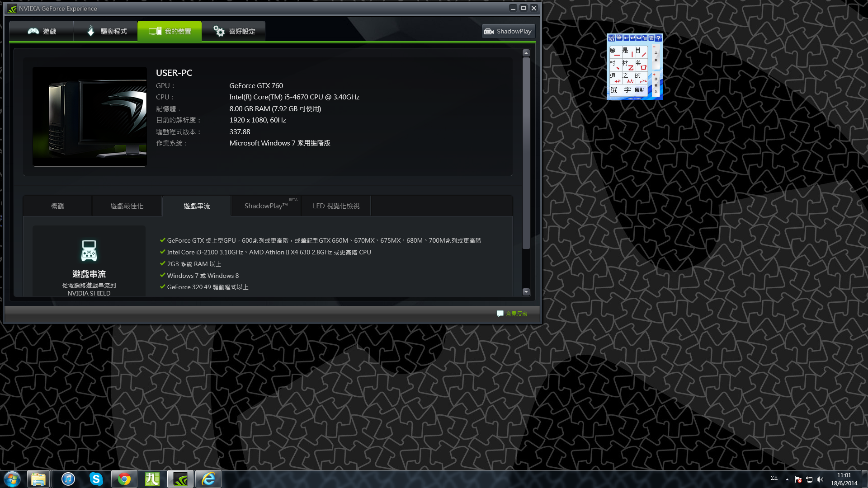Click the NVIDIA logo in title bar

12,8
